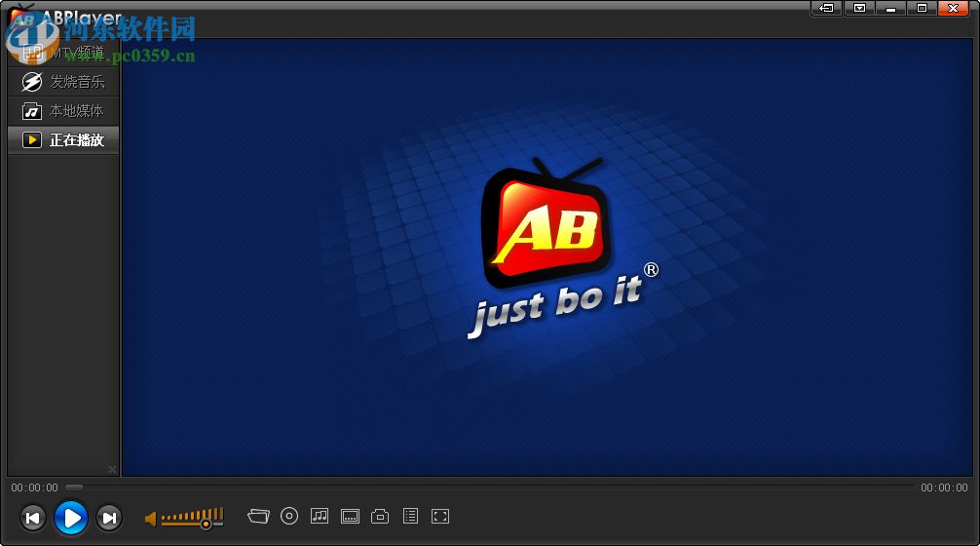Click the music note audio icon
Screen dimensions: 980x546
(x=320, y=516)
